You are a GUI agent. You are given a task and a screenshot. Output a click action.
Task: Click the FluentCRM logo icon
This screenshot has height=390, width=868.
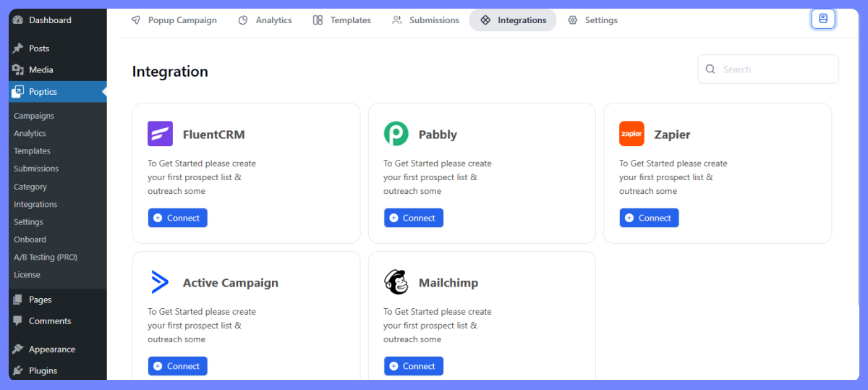point(161,134)
